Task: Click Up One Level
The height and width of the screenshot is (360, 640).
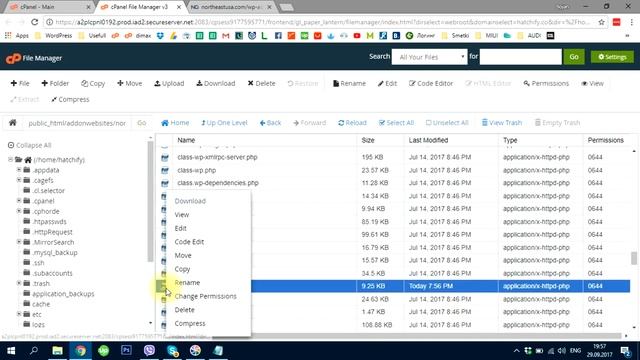Action: 224,123
